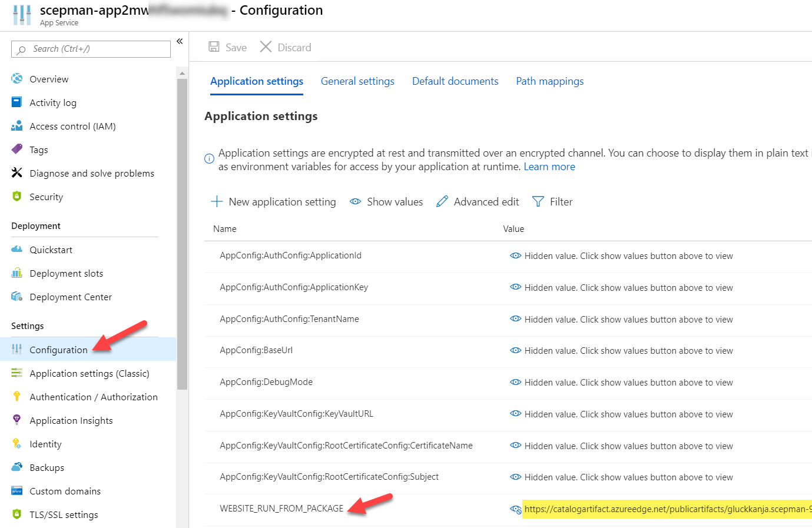Toggle Show values for all settings
This screenshot has height=528, width=812.
pyautogui.click(x=386, y=202)
